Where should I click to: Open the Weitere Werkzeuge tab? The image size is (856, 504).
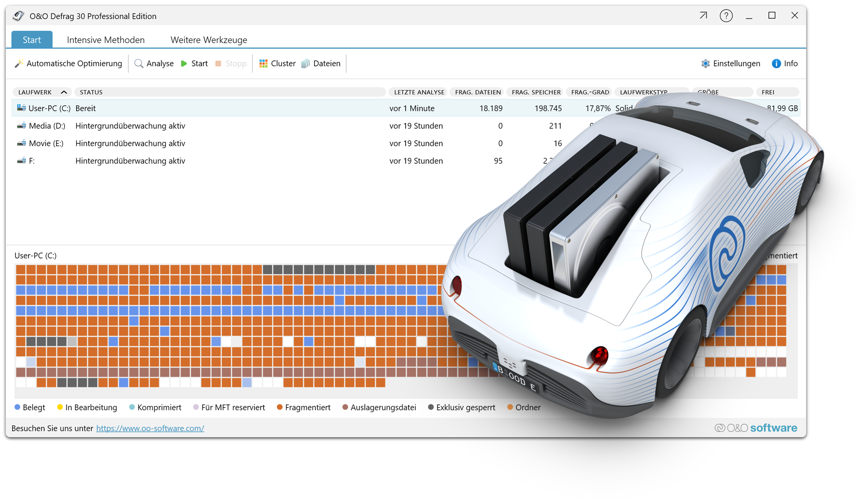point(209,39)
